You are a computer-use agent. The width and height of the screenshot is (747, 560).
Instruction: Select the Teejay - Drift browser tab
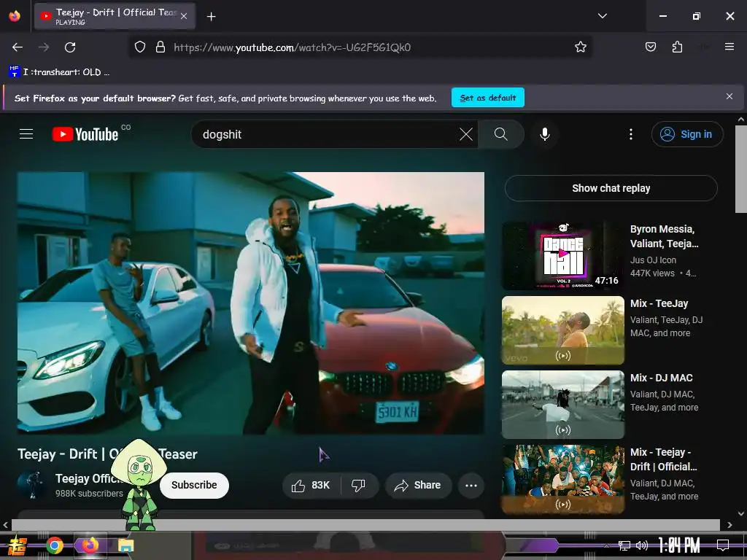point(115,16)
